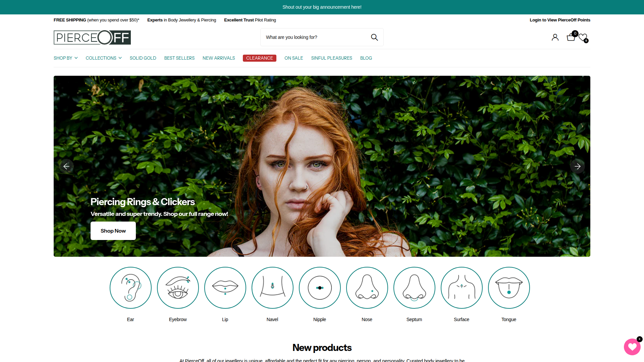Click the product search input field
The image size is (644, 362).
coord(314,37)
